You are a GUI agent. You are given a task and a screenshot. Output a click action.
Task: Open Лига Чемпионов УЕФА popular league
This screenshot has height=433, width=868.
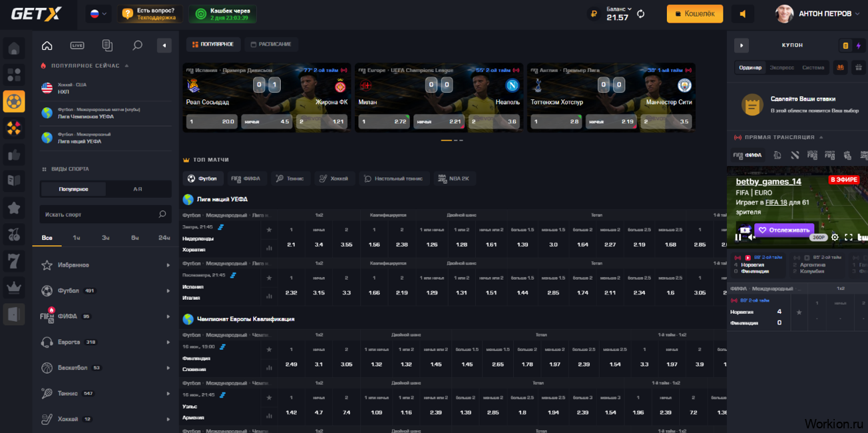pyautogui.click(x=105, y=113)
